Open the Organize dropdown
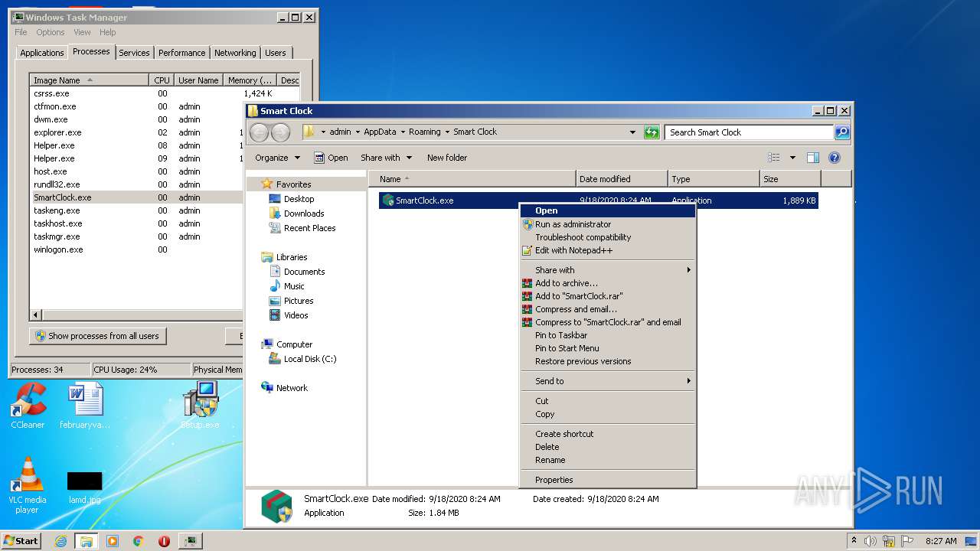This screenshot has width=980, height=551. (x=277, y=158)
